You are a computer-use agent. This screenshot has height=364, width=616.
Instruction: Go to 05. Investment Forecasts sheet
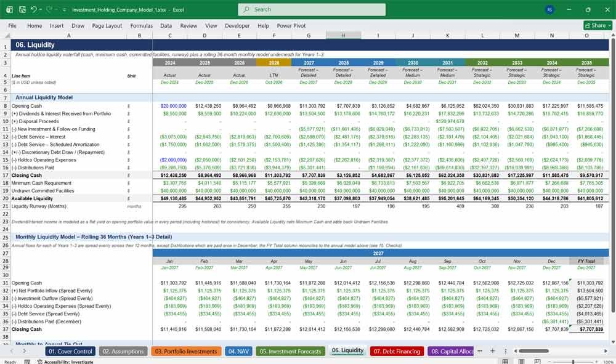(290, 351)
